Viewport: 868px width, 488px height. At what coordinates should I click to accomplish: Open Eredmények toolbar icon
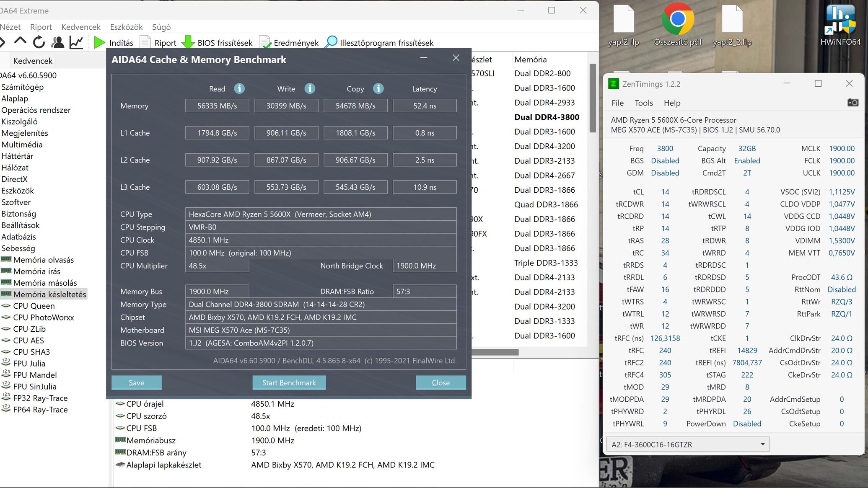265,42
